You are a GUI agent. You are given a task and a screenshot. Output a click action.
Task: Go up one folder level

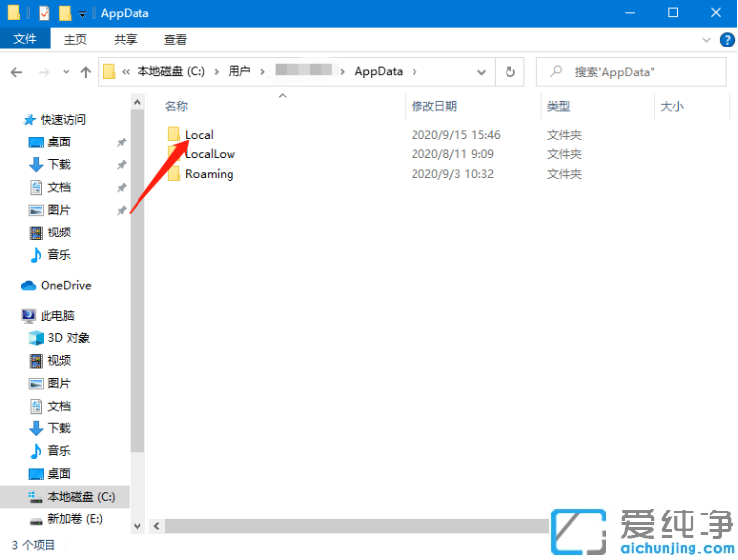(x=86, y=72)
